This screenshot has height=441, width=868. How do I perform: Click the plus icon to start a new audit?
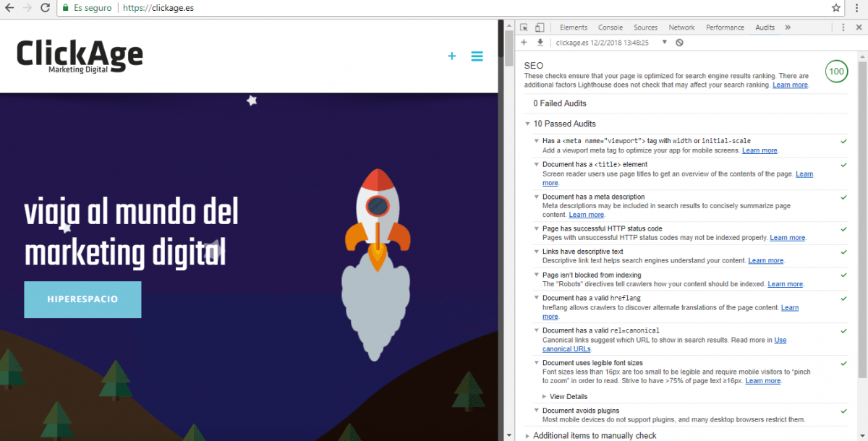click(524, 43)
